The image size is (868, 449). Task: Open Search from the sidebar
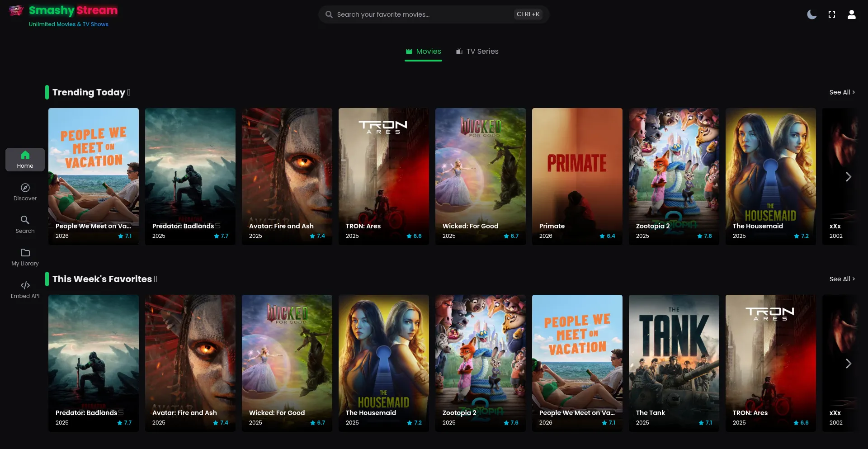25,225
